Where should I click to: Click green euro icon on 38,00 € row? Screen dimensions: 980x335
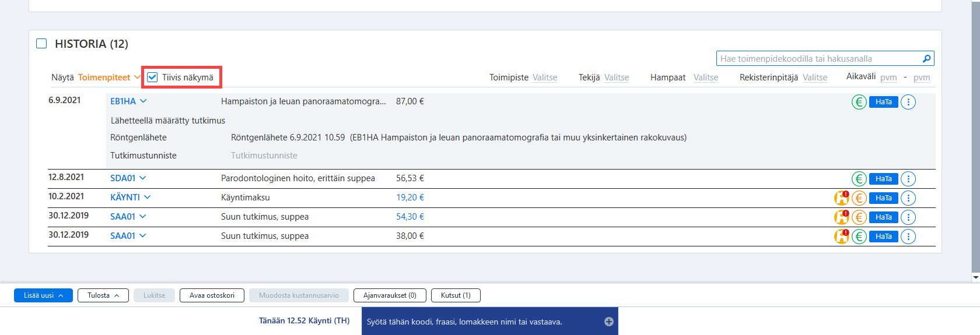click(x=859, y=237)
